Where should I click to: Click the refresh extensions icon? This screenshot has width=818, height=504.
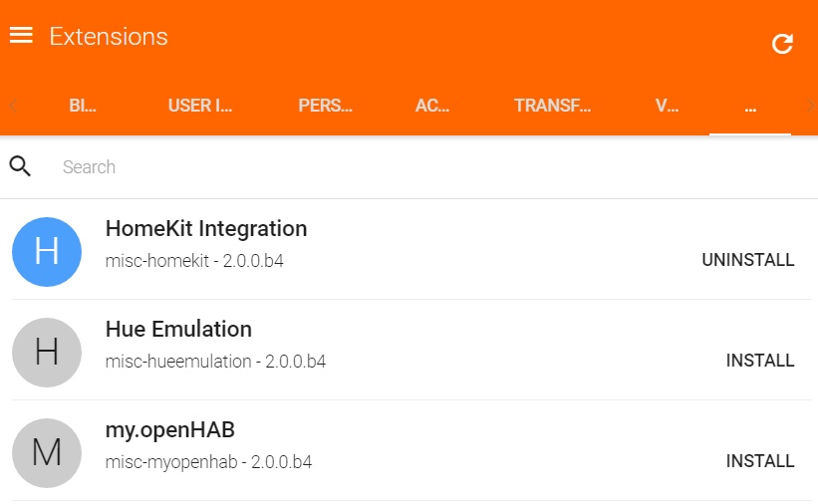click(x=782, y=44)
